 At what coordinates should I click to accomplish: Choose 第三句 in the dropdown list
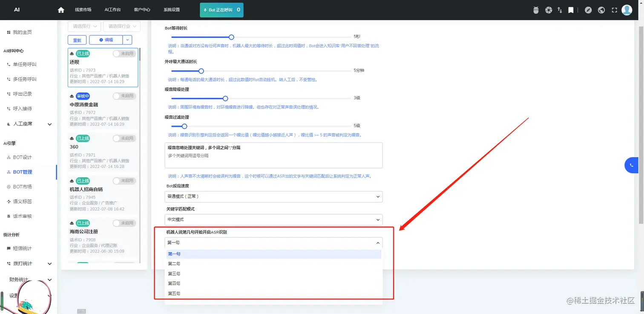(x=273, y=274)
